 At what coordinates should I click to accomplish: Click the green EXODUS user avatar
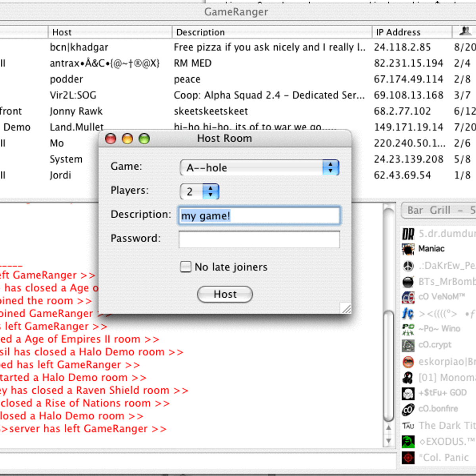pos(408,441)
